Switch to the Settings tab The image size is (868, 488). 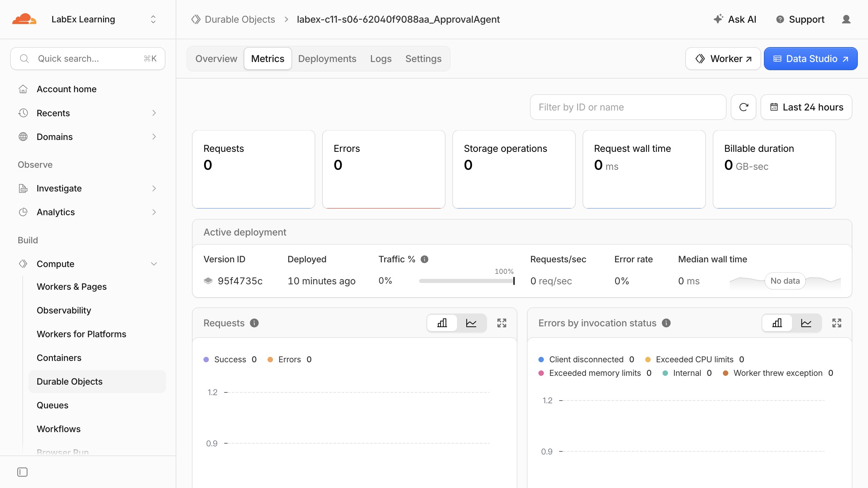coord(423,59)
